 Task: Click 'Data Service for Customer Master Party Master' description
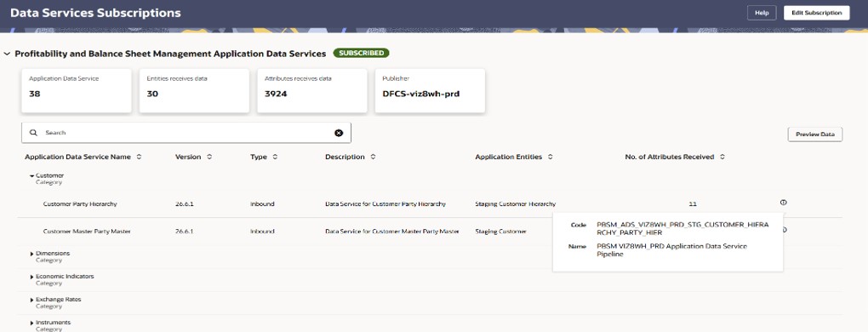coord(392,232)
